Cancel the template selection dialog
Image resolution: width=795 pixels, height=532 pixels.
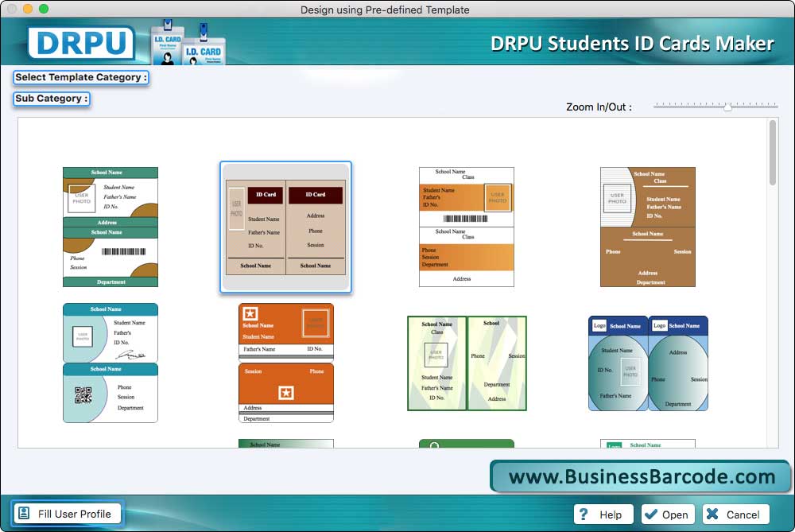tap(735, 515)
